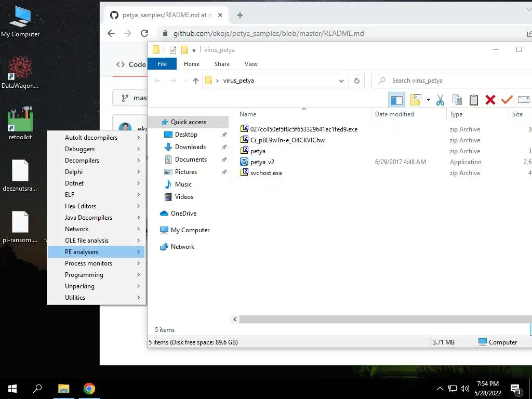Screen dimensions: 532x399
Task: Click browser back arrow
Action: coord(111,33)
